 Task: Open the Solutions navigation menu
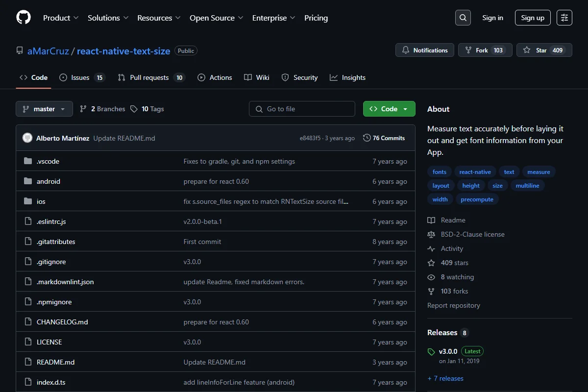[x=108, y=18]
